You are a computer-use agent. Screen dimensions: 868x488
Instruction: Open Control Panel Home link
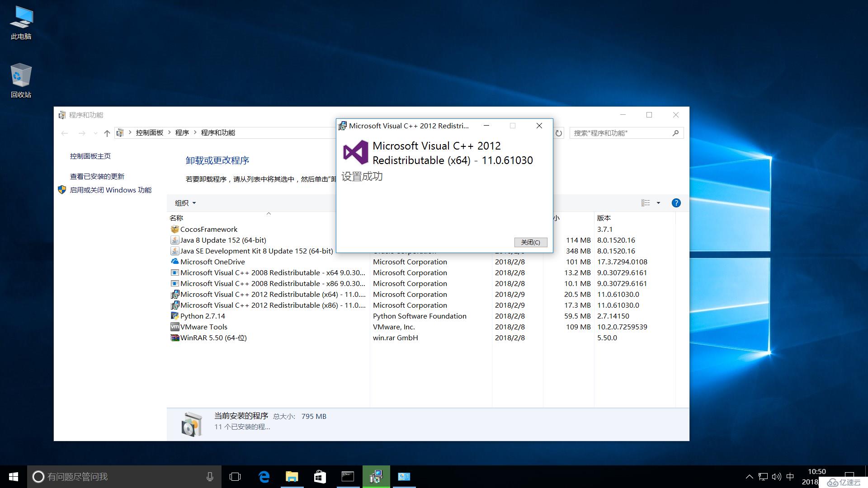pos(90,156)
